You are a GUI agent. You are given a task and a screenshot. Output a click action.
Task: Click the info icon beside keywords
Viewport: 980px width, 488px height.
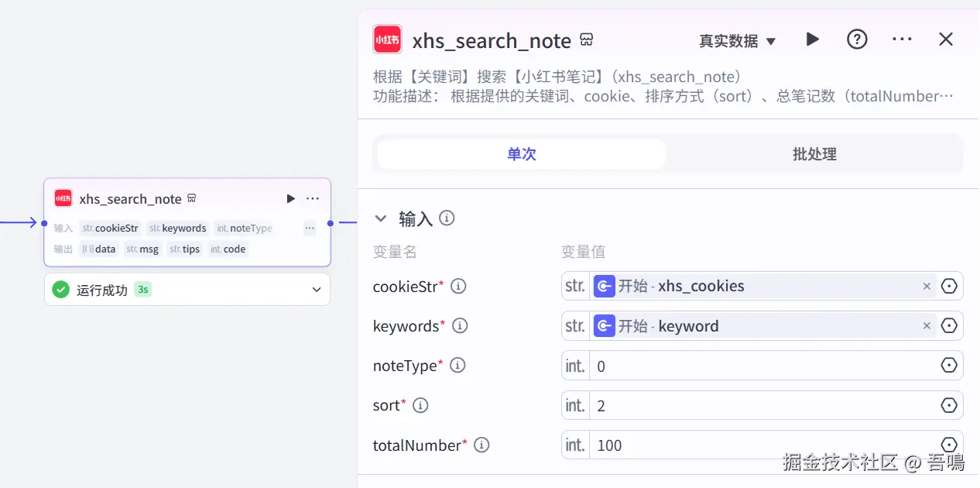click(x=460, y=326)
